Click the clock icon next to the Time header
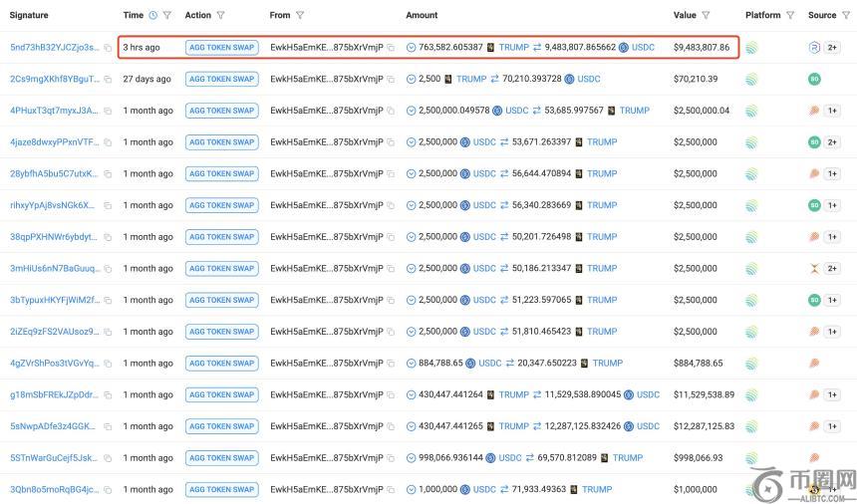857x504 pixels. [152, 16]
